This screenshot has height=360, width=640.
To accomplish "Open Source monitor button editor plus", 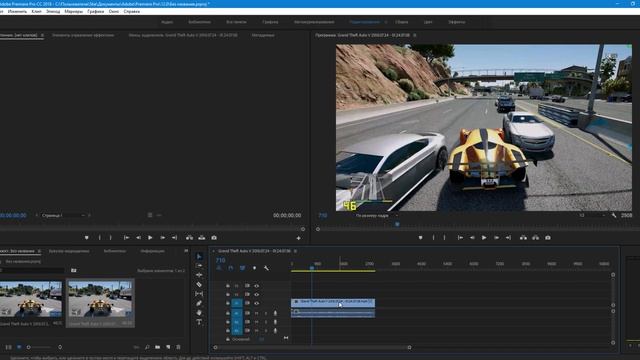I will tap(298, 238).
